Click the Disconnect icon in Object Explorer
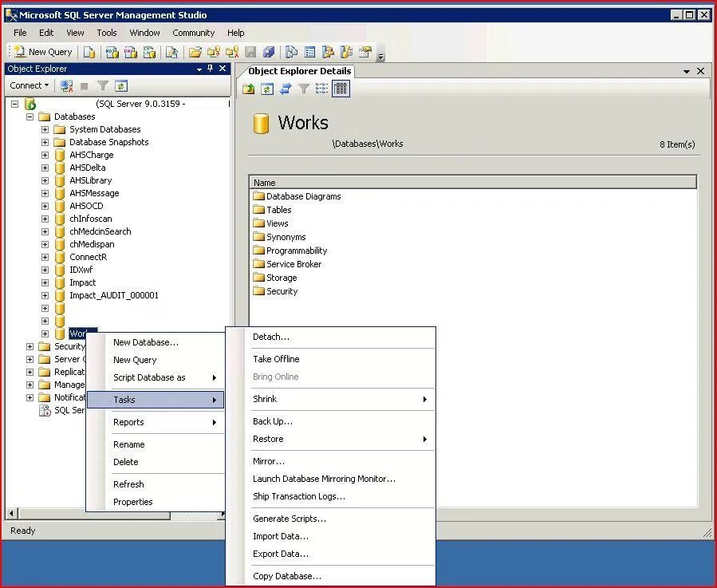The image size is (717, 588). coord(67,85)
